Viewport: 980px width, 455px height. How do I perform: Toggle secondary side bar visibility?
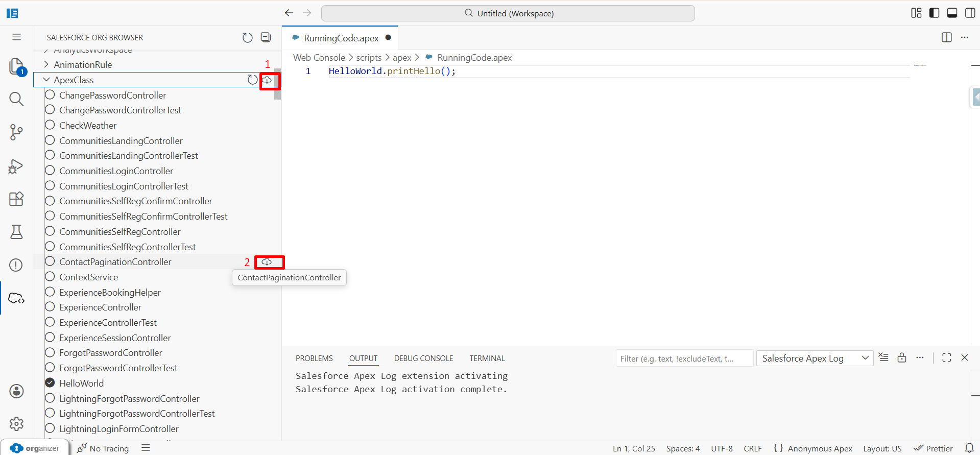(x=970, y=13)
